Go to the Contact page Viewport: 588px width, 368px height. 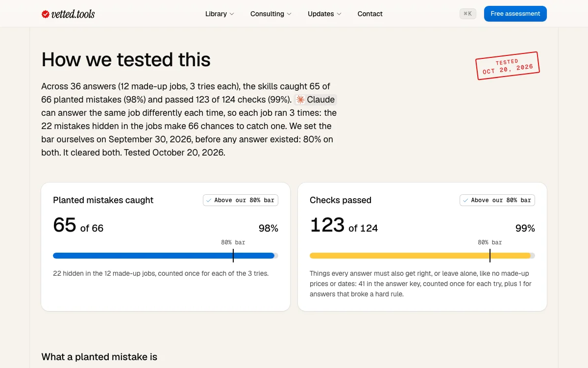coord(370,14)
